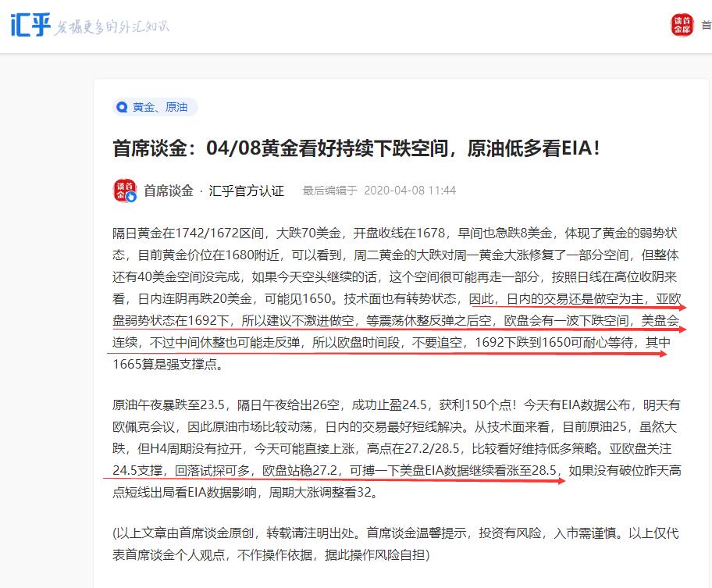Click the blue Q icon in the topic tag
This screenshot has width=712, height=588.
click(x=122, y=107)
